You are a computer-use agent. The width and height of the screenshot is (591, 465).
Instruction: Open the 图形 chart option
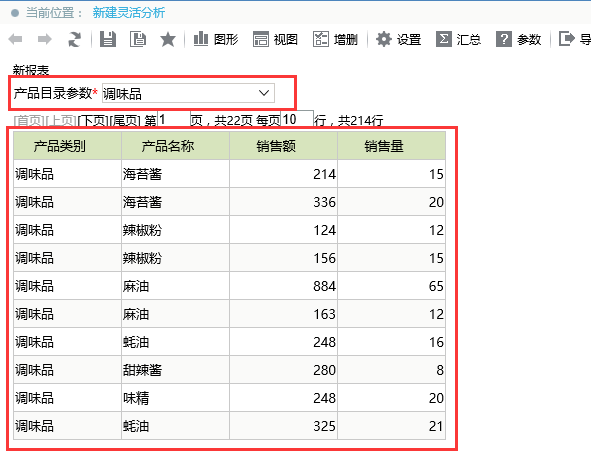[216, 39]
